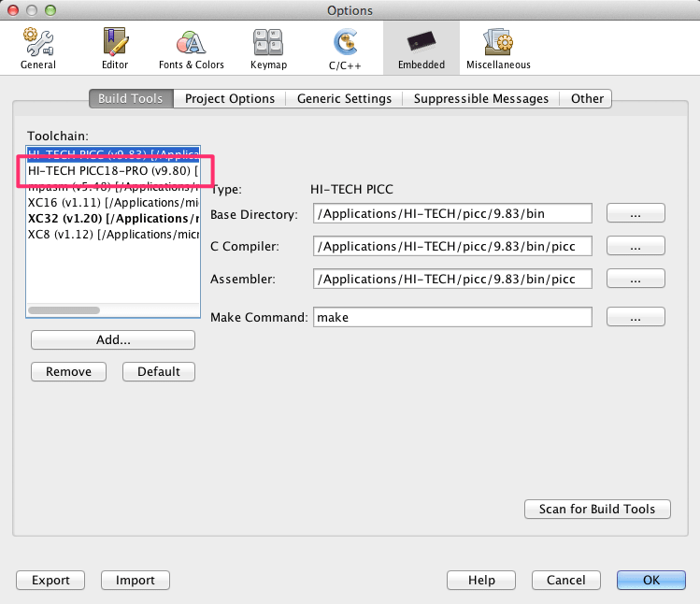Open the Keymap settings category
Screen dimensions: 700x604
coord(268,49)
